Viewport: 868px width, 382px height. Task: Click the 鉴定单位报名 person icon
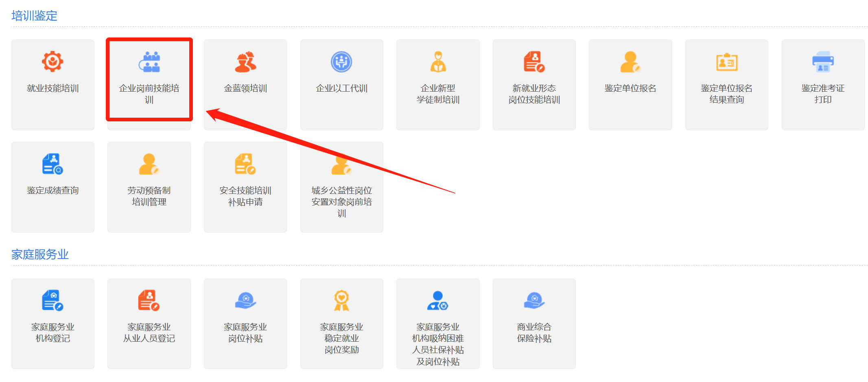(x=630, y=62)
